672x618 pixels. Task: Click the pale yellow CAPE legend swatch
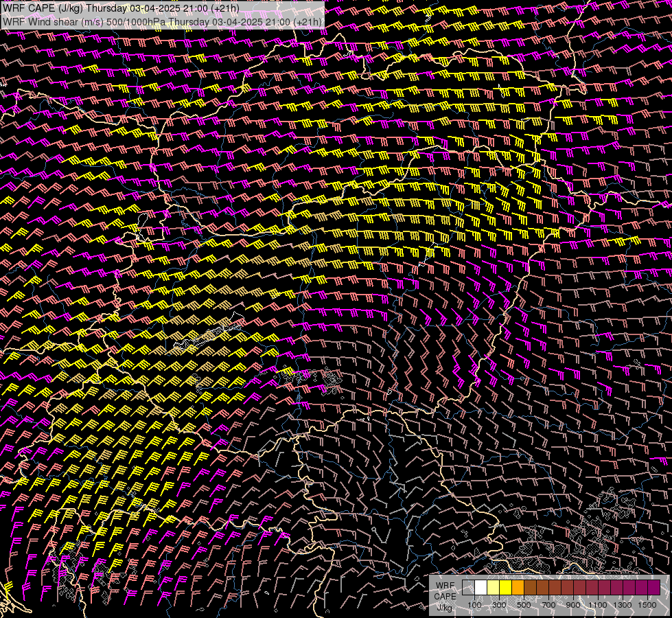click(x=494, y=587)
